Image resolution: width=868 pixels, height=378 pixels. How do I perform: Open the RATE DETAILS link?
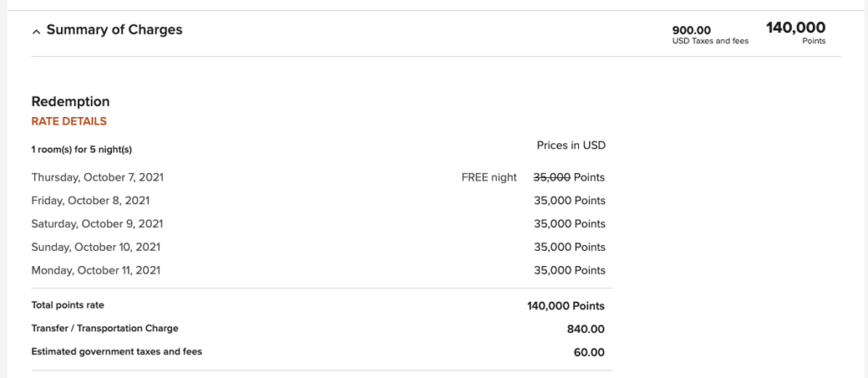pos(70,121)
